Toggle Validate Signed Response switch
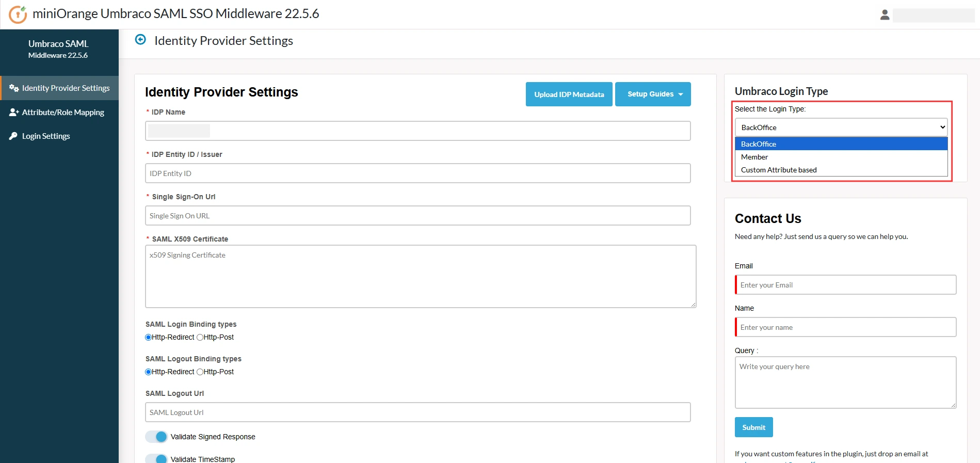 coord(156,437)
